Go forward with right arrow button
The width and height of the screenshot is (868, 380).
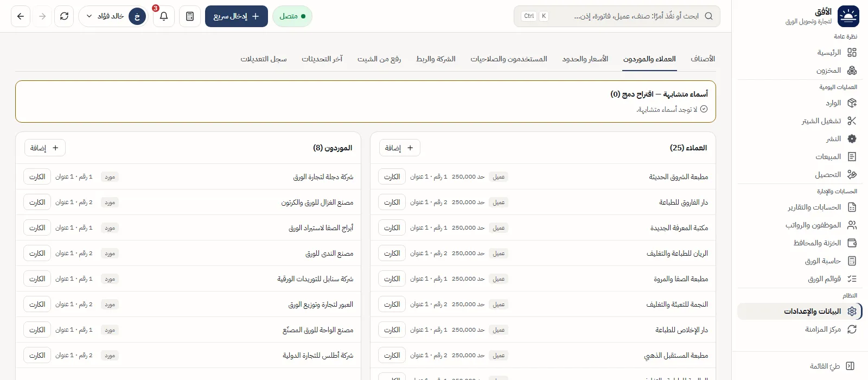coord(42,16)
